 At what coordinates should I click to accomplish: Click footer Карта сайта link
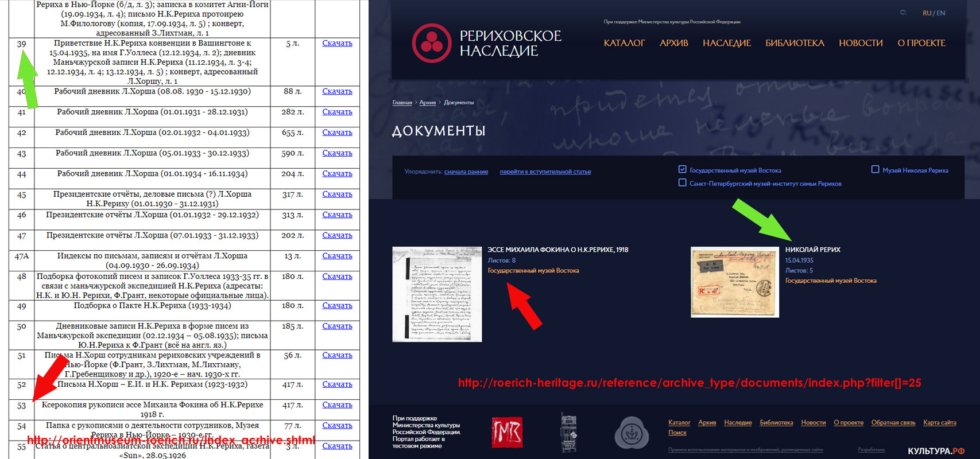(940, 422)
